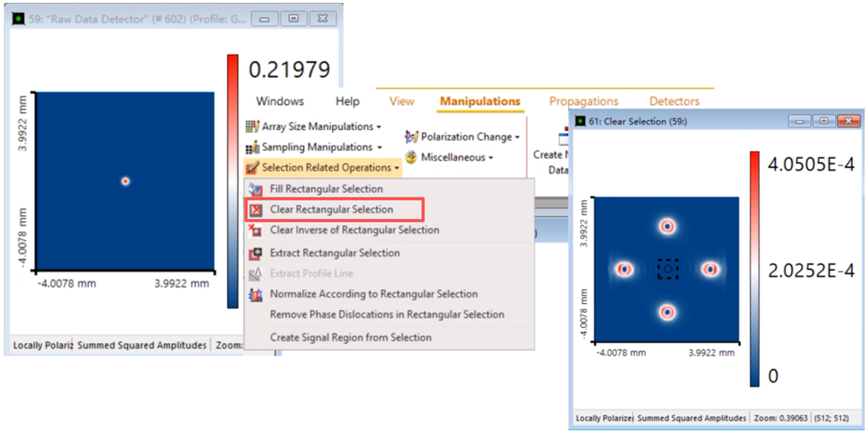Image resolution: width=868 pixels, height=433 pixels.
Task: Click the dashed selection box in result plot
Action: click(x=668, y=269)
